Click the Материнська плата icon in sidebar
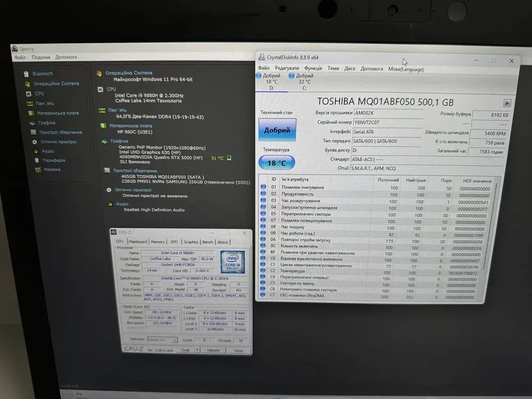Image resolution: width=532 pixels, height=399 pixels. pos(31,113)
